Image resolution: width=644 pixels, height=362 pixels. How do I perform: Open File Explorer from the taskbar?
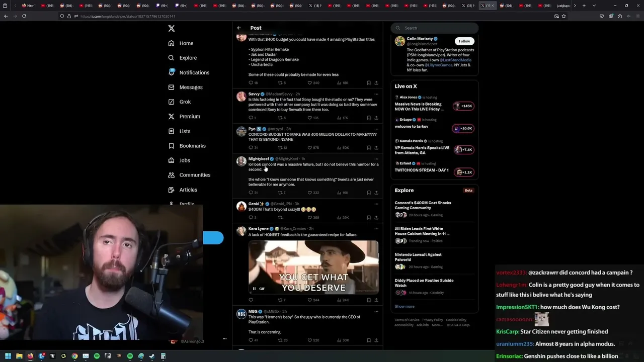(19, 356)
